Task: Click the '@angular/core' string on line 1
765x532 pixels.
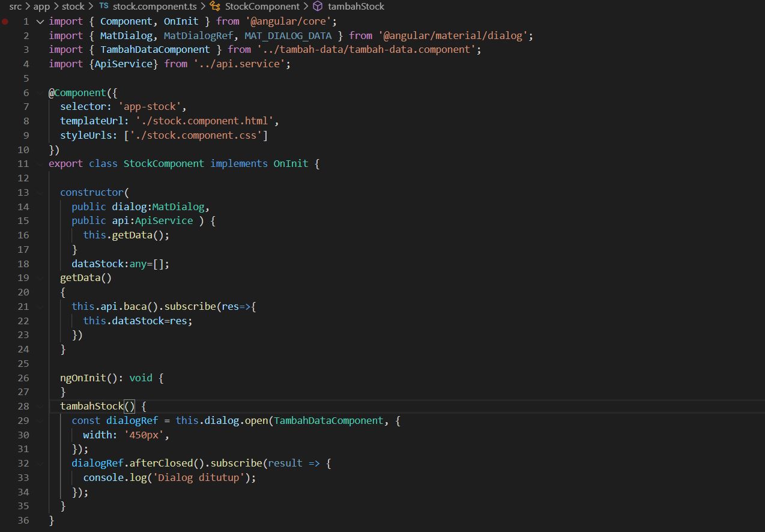Action: 288,21
